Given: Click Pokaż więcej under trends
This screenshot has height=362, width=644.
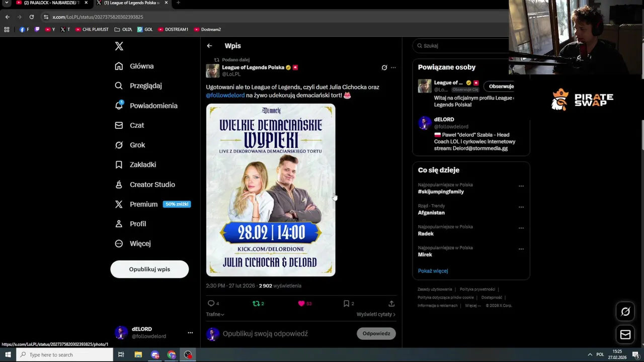Looking at the screenshot, I should 433,271.
